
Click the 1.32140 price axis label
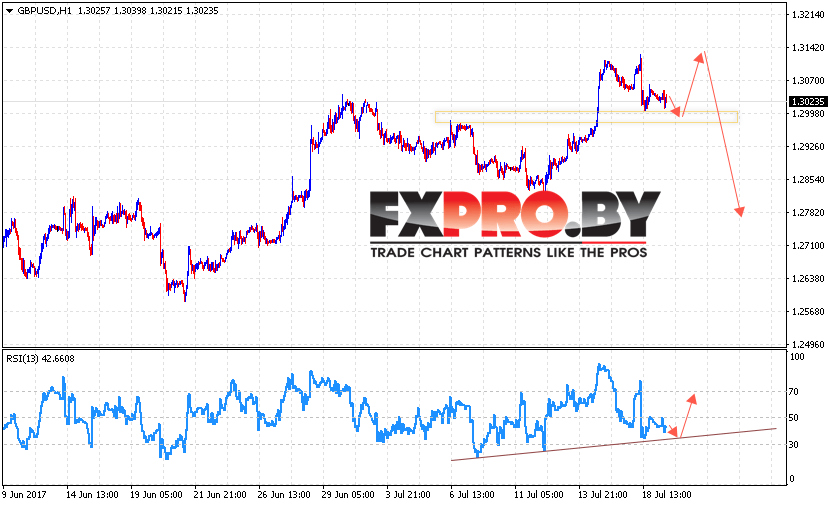click(x=808, y=15)
